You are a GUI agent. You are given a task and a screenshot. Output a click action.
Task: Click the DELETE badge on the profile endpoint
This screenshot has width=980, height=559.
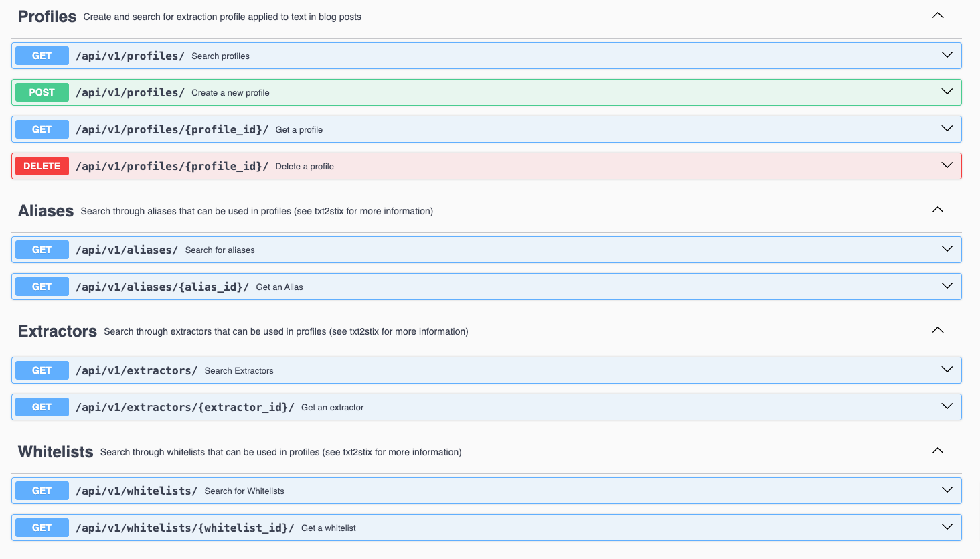42,165
